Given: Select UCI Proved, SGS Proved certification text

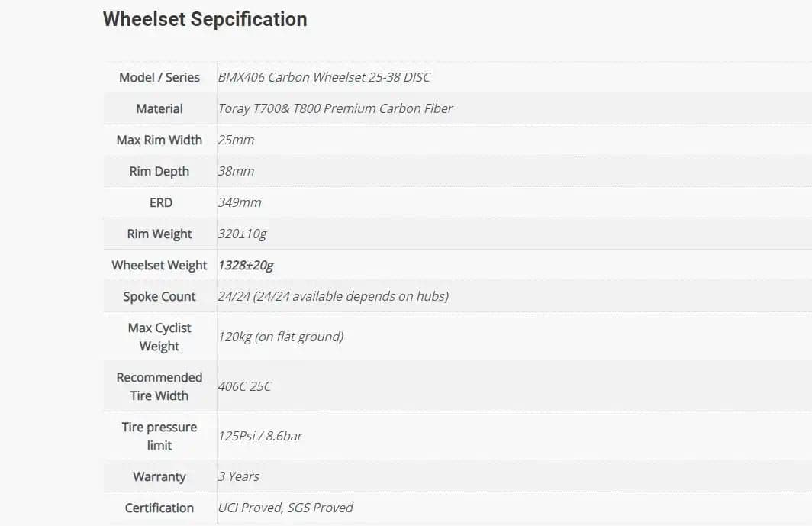Looking at the screenshot, I should pos(285,508).
